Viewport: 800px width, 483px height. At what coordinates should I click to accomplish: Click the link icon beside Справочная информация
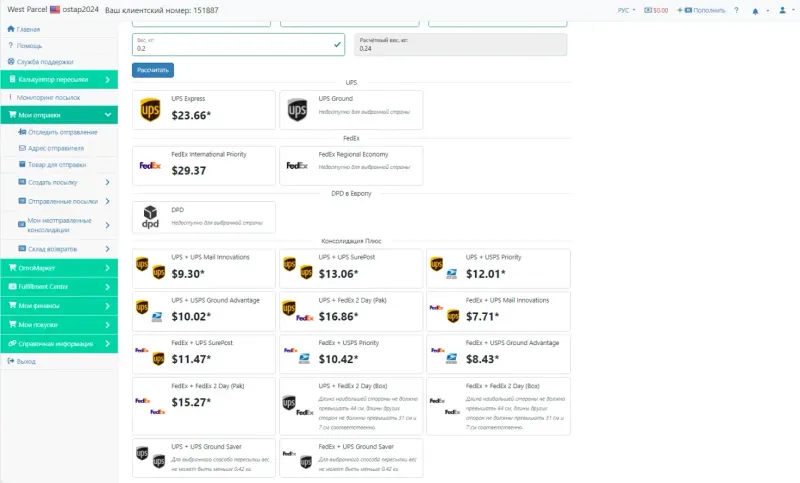tap(12, 343)
